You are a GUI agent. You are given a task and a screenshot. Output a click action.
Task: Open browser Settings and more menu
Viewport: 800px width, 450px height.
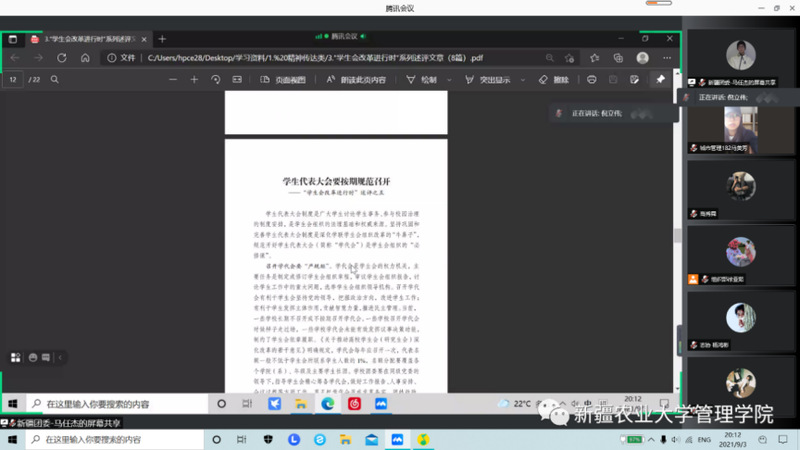[666, 58]
